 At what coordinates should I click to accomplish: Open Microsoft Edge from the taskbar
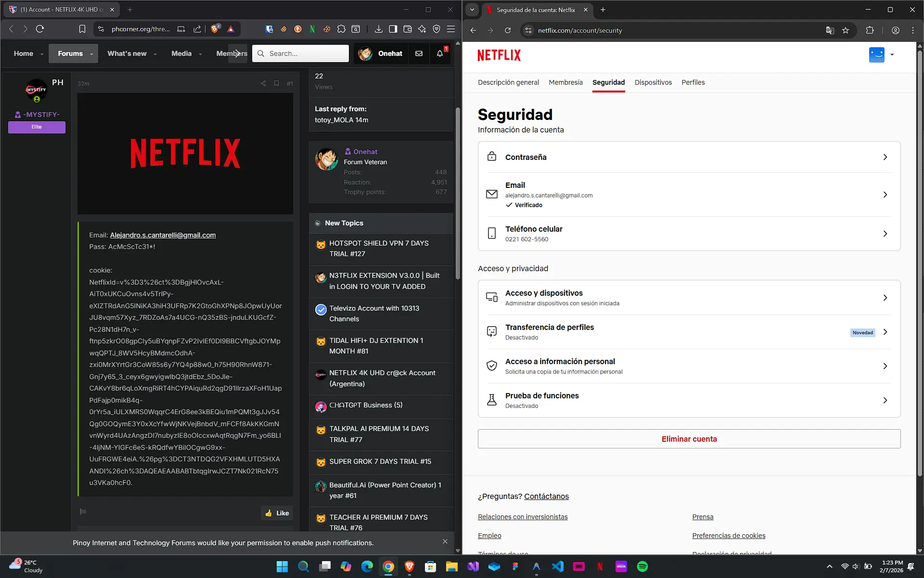click(x=367, y=566)
